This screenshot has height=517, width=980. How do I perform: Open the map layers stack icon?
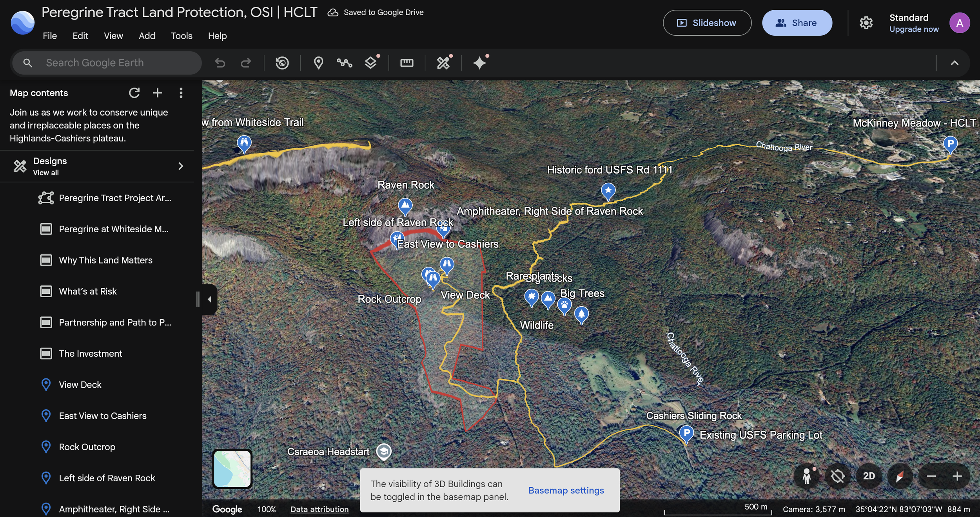point(370,63)
